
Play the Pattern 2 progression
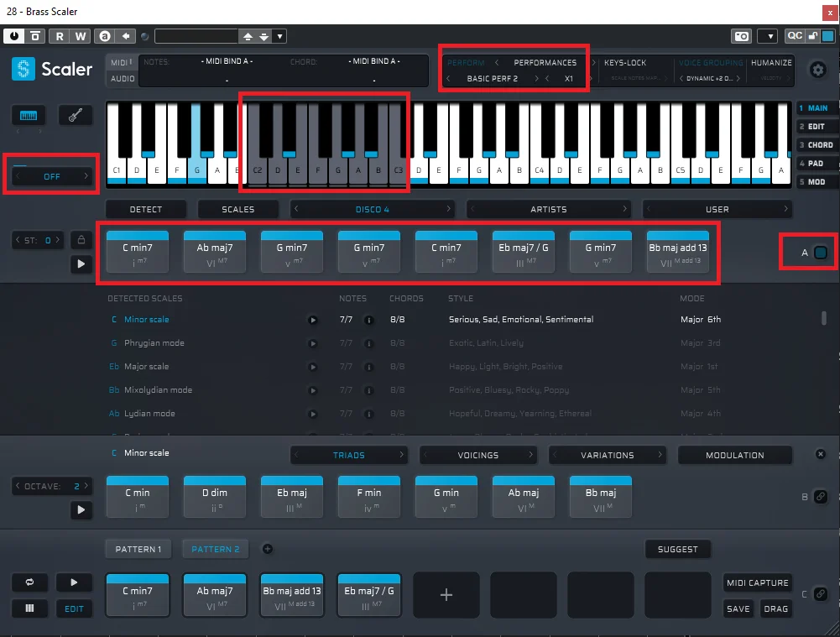pyautogui.click(x=74, y=582)
